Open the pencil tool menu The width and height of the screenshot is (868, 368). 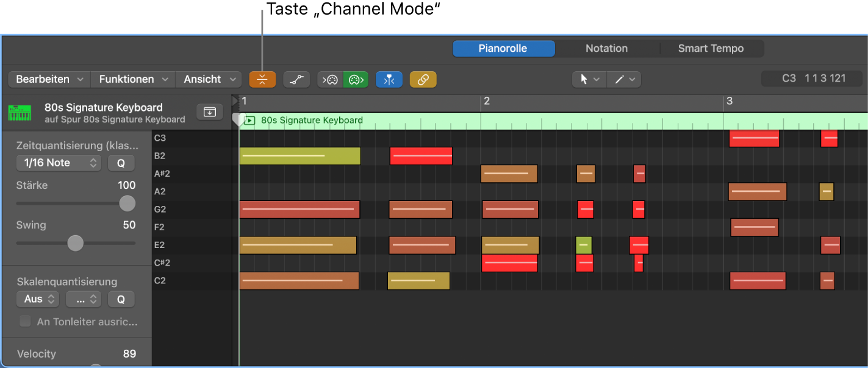[624, 79]
